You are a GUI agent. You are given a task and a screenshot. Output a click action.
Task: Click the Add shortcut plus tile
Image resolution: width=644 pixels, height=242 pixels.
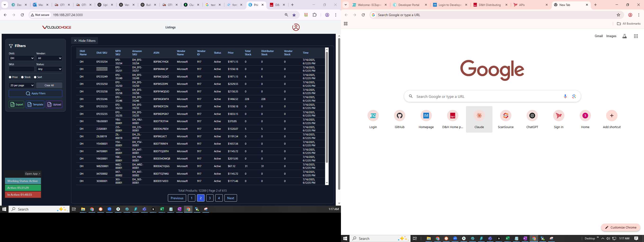click(x=612, y=119)
